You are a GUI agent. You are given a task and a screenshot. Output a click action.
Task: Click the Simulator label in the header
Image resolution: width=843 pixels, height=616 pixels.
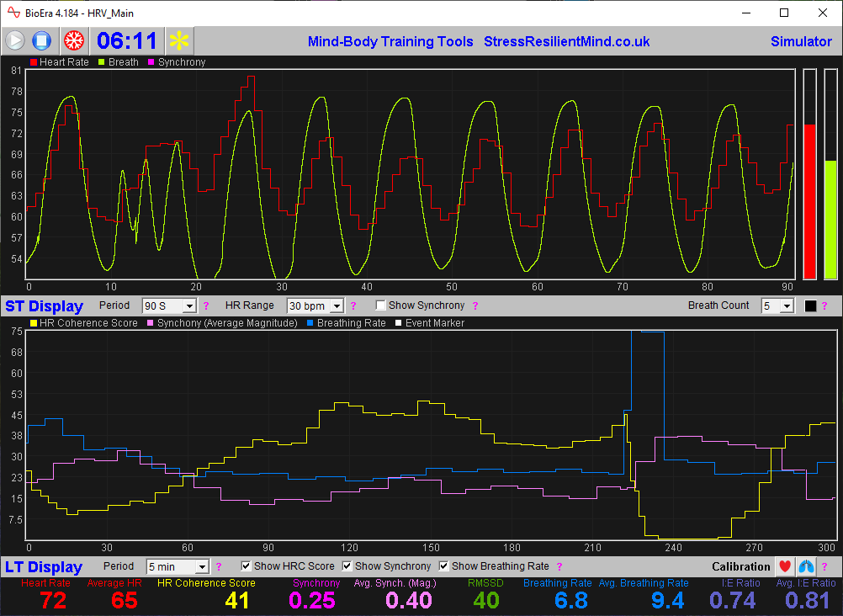point(801,41)
